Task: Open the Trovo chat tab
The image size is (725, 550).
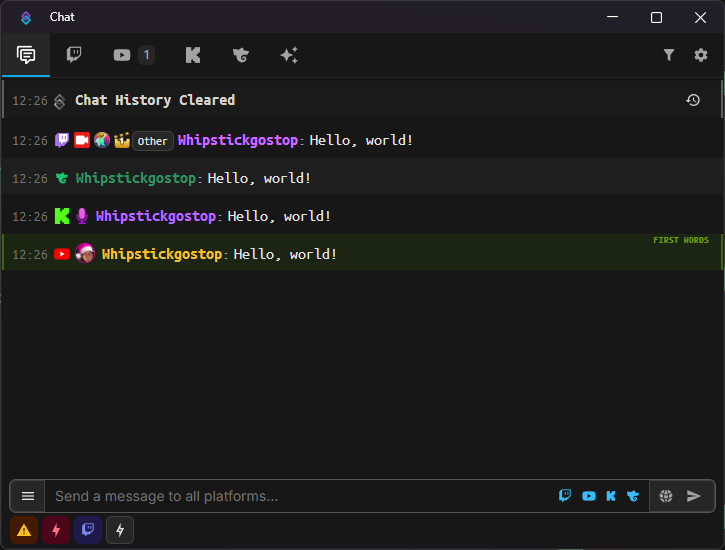Action: pyautogui.click(x=241, y=55)
